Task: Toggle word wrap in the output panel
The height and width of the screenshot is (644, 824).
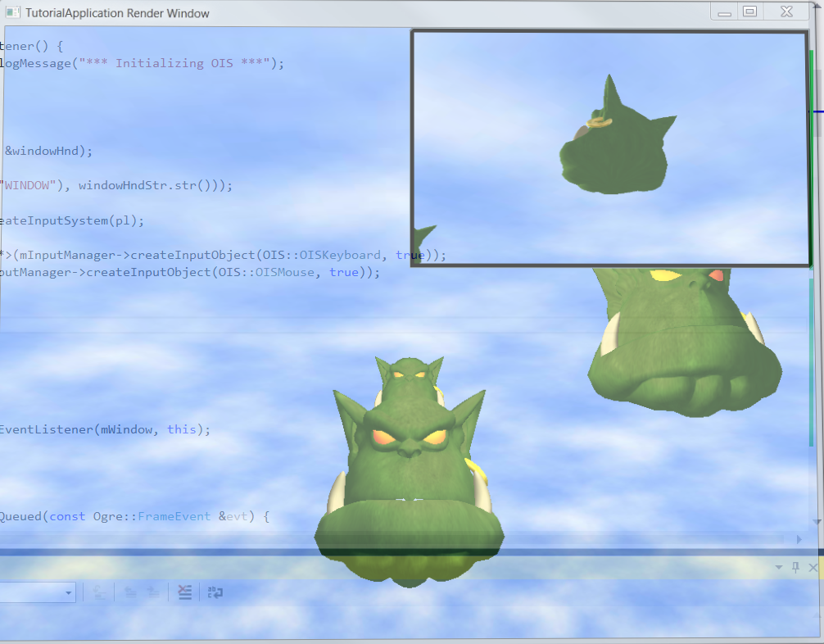Action: [x=215, y=592]
